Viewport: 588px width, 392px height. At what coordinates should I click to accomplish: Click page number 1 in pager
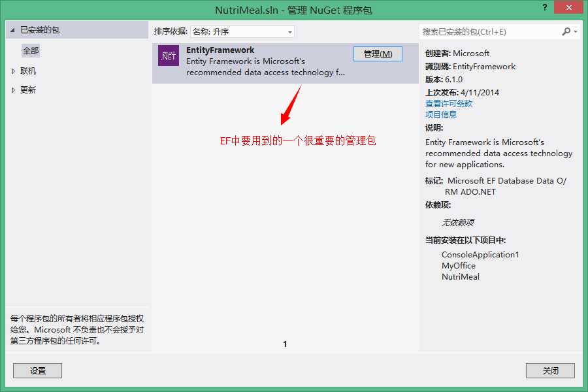click(x=285, y=344)
